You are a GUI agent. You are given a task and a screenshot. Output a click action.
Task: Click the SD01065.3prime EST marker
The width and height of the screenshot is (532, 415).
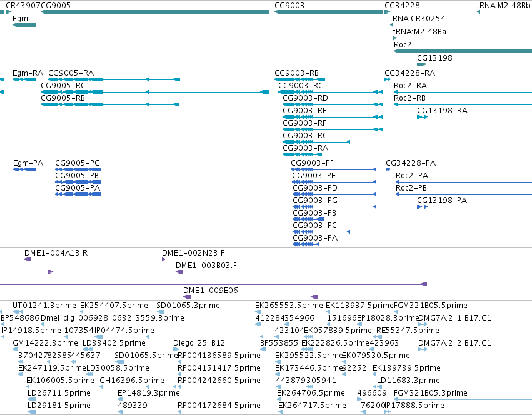click(x=160, y=312)
